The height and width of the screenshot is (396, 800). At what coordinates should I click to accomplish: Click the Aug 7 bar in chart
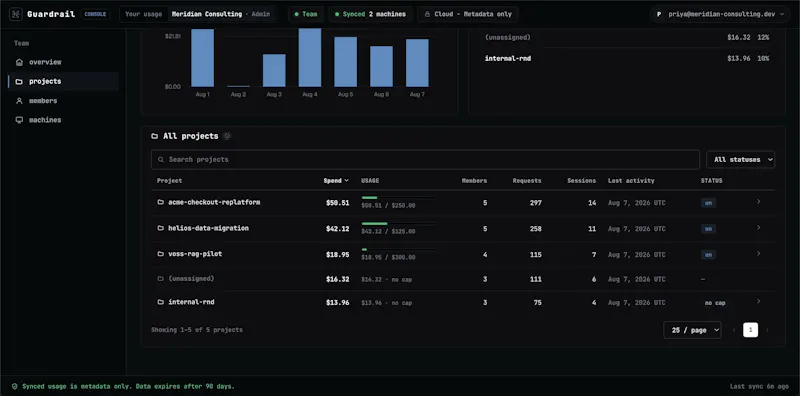coord(417,63)
